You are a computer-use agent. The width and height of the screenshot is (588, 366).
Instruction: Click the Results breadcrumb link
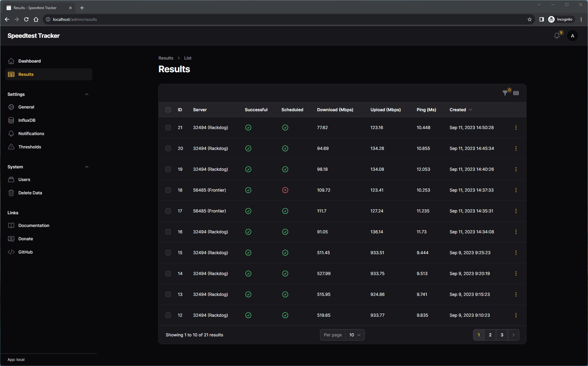[166, 58]
